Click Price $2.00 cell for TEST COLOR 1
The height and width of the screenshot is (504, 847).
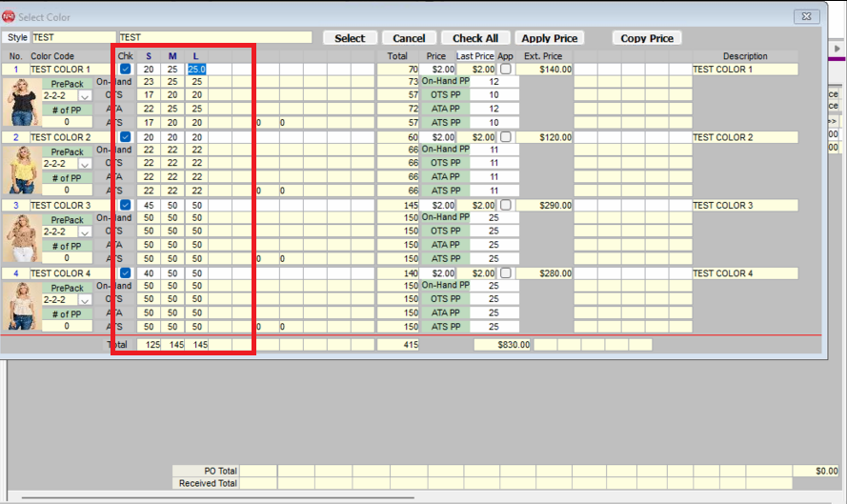point(438,70)
